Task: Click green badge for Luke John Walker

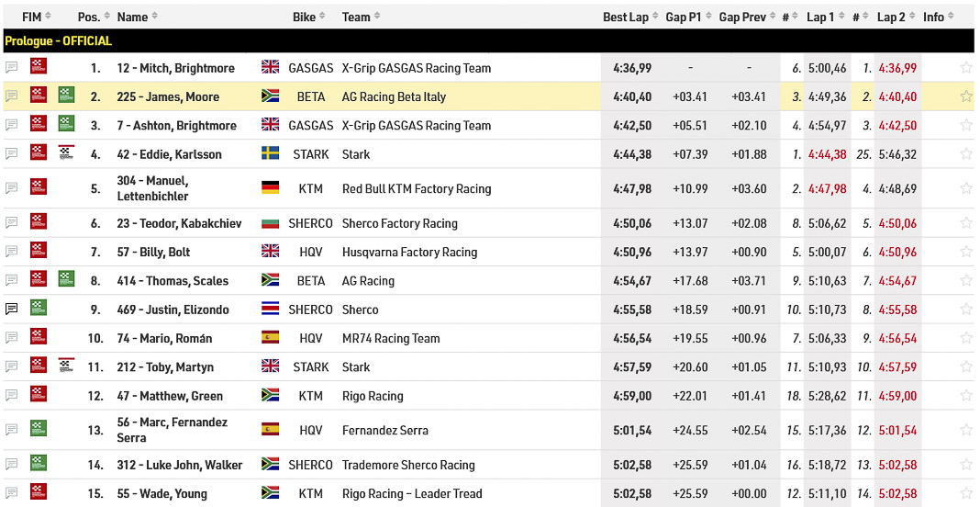Action: tap(39, 463)
